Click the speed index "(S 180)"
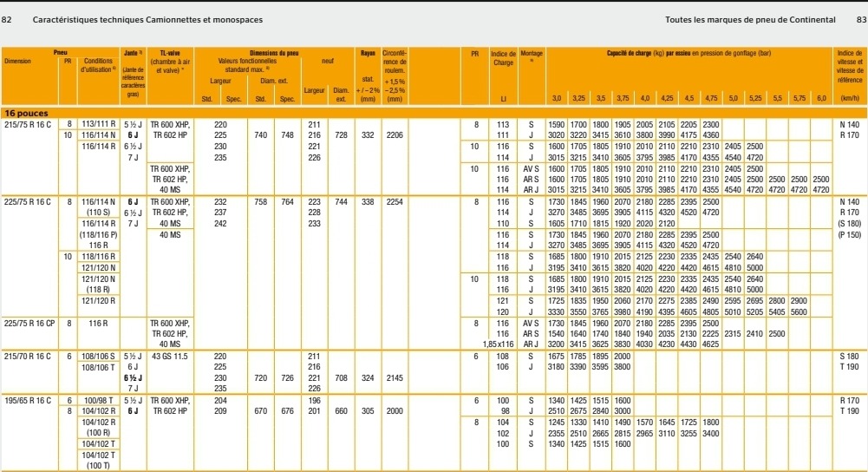Screen dimensions: 868x472 (x=850, y=224)
